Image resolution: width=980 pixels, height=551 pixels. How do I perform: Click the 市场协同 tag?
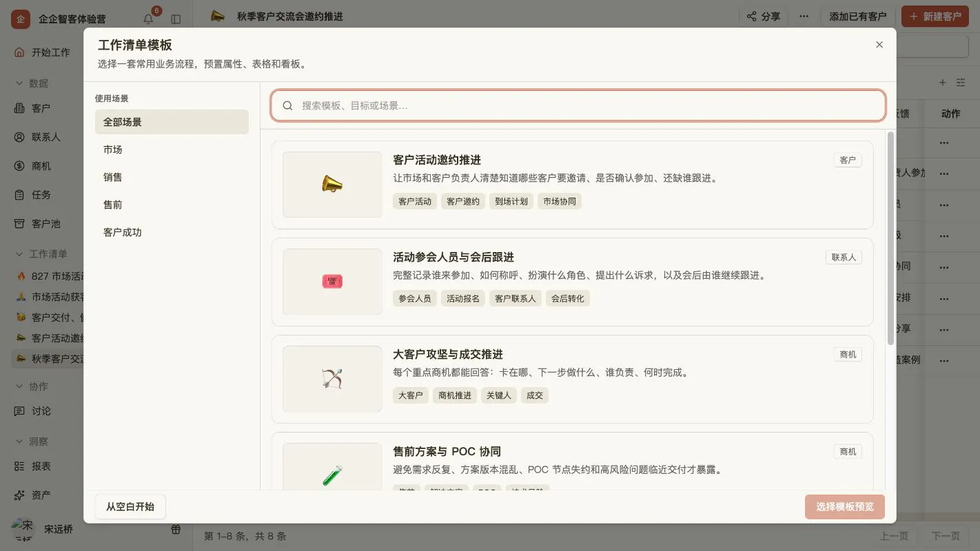[x=560, y=201]
